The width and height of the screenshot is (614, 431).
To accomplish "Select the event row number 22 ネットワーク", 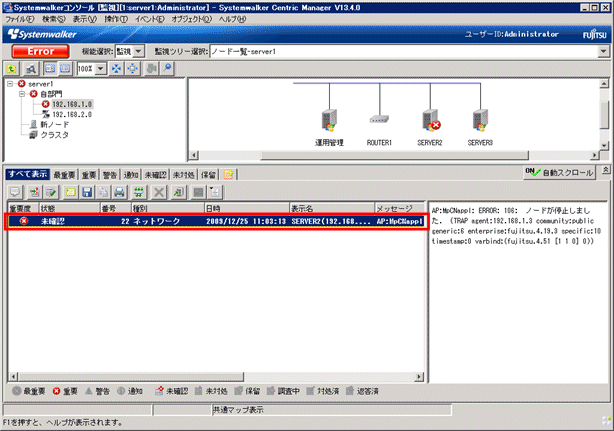I will [216, 221].
